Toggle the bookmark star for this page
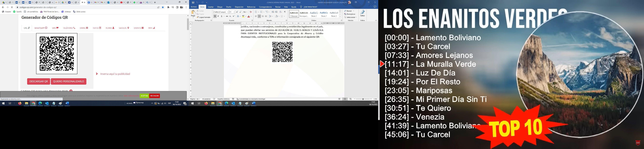The image size is (644, 149). click(x=163, y=7)
